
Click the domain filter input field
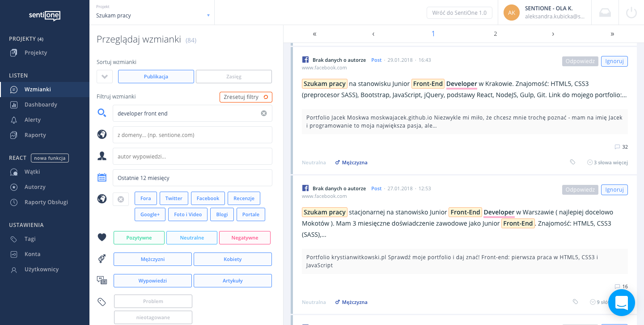pyautogui.click(x=192, y=135)
